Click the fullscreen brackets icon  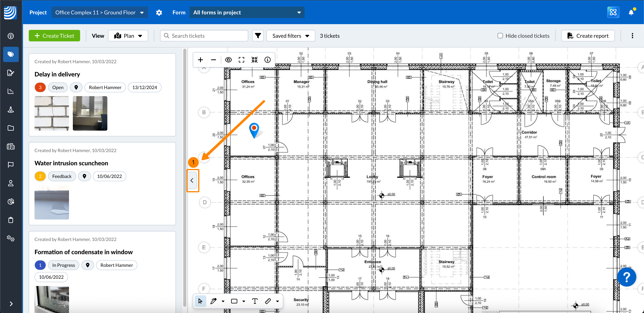[x=241, y=60]
